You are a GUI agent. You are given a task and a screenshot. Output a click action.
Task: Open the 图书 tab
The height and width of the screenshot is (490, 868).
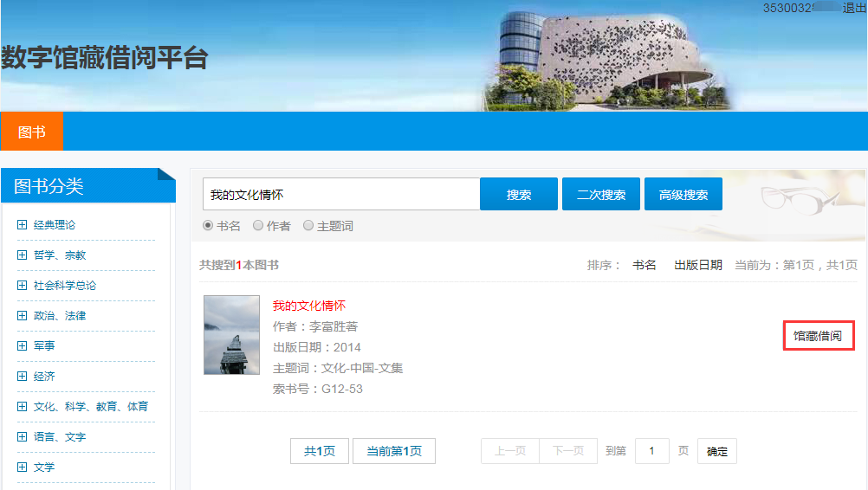[x=32, y=132]
